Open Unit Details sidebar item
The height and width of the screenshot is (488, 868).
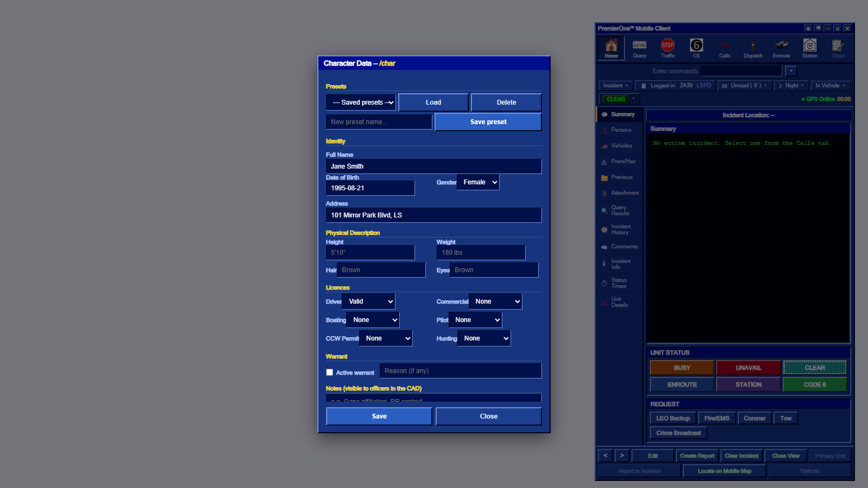click(x=620, y=302)
